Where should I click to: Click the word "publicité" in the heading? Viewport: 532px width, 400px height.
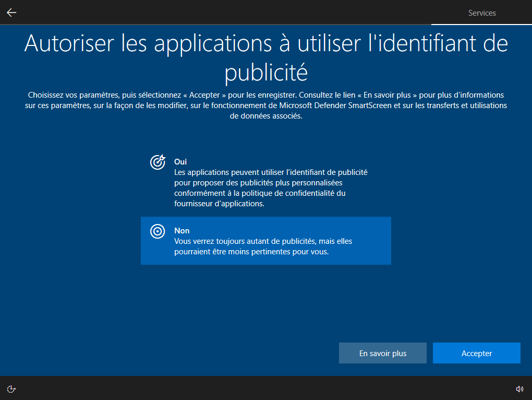pyautogui.click(x=266, y=73)
